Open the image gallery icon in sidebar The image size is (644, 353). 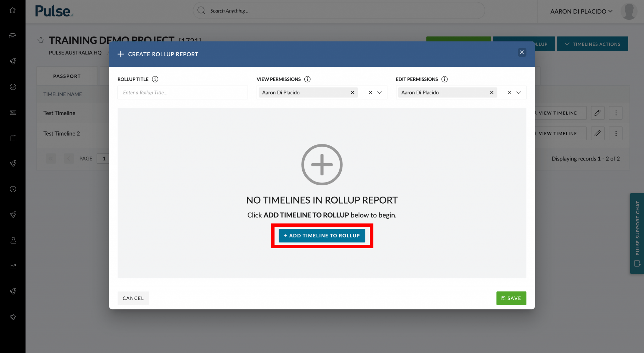(13, 112)
